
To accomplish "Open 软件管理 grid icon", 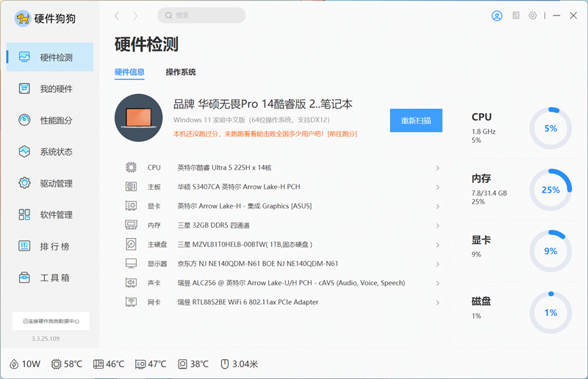I will coord(24,214).
